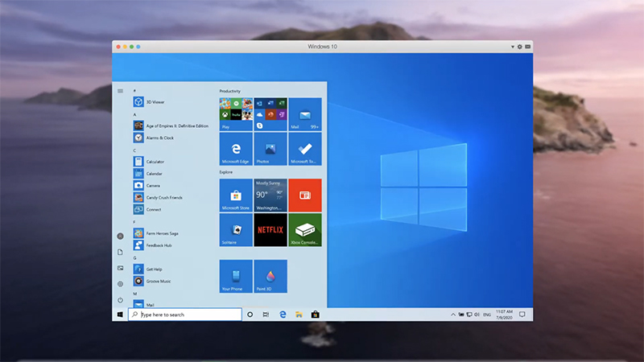Open Settings gear in Start sidebar
The height and width of the screenshot is (362, 644).
[120, 284]
